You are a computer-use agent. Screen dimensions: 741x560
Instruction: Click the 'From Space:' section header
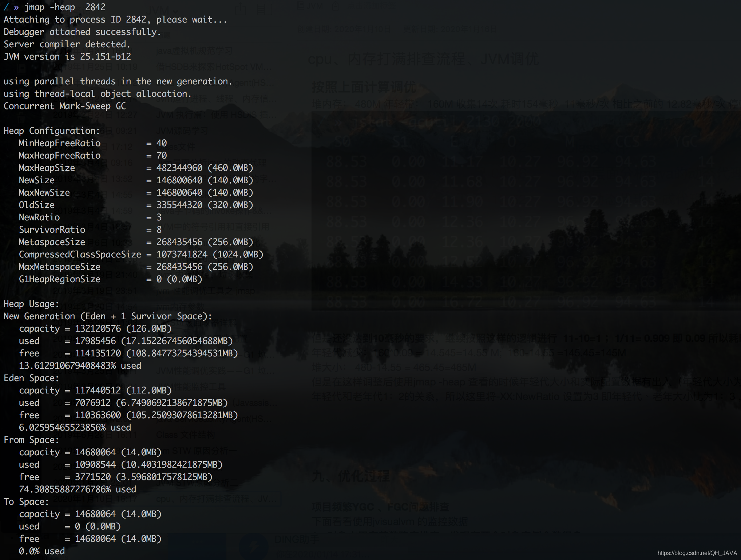pos(31,440)
